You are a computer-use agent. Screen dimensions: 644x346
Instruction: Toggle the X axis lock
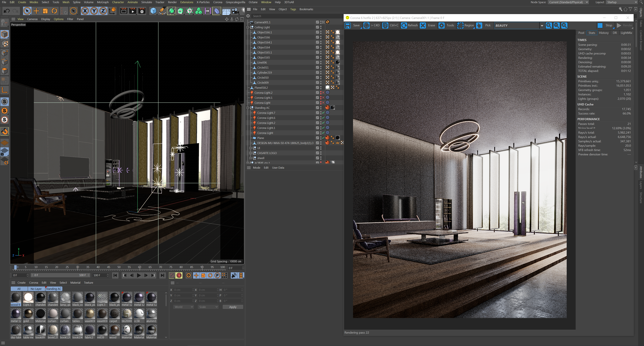coord(85,11)
